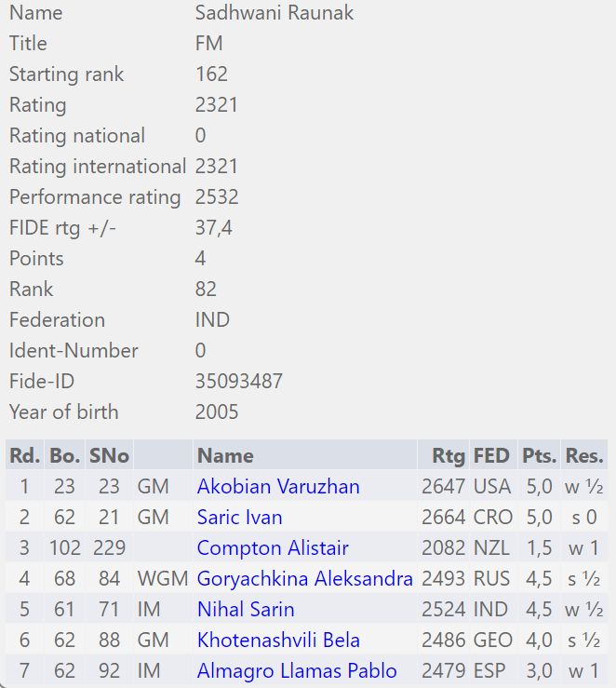
Task: Click the Year of birth value 2005
Action: point(217,411)
